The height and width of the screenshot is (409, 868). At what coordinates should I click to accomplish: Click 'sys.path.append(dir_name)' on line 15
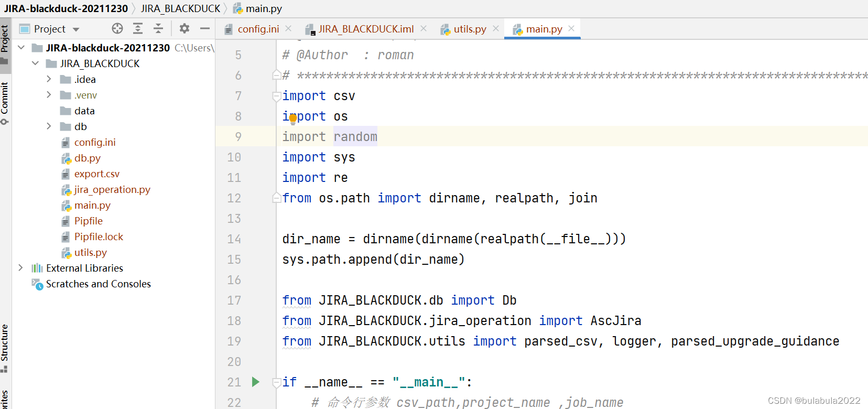click(x=373, y=260)
